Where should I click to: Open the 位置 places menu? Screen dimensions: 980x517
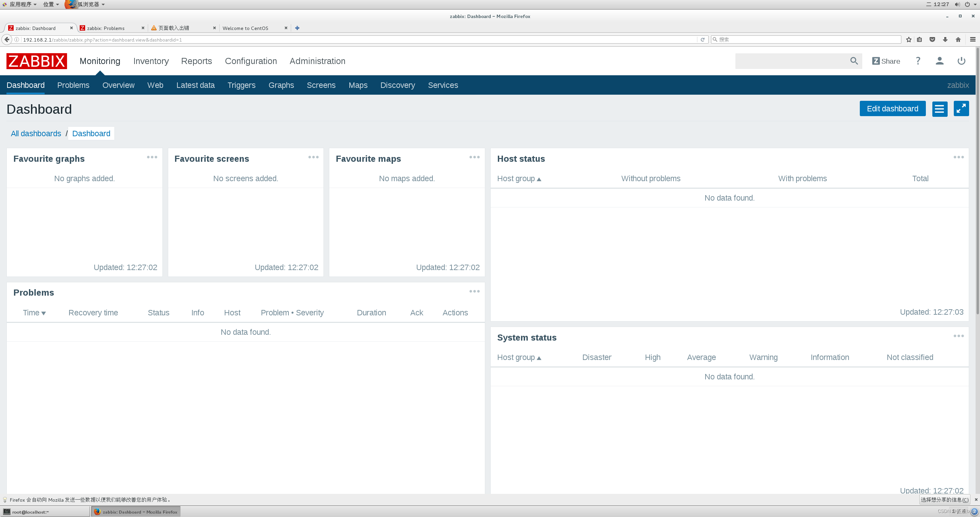(51, 4)
